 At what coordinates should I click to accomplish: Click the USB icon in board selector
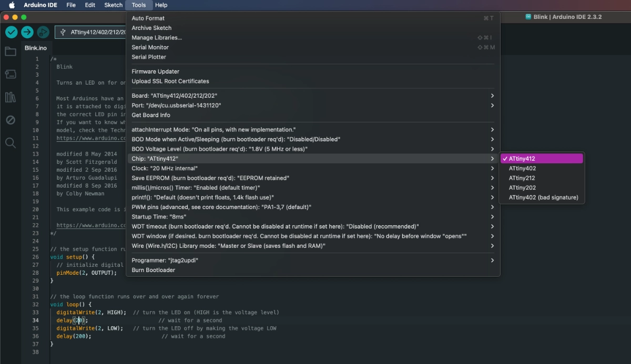63,32
